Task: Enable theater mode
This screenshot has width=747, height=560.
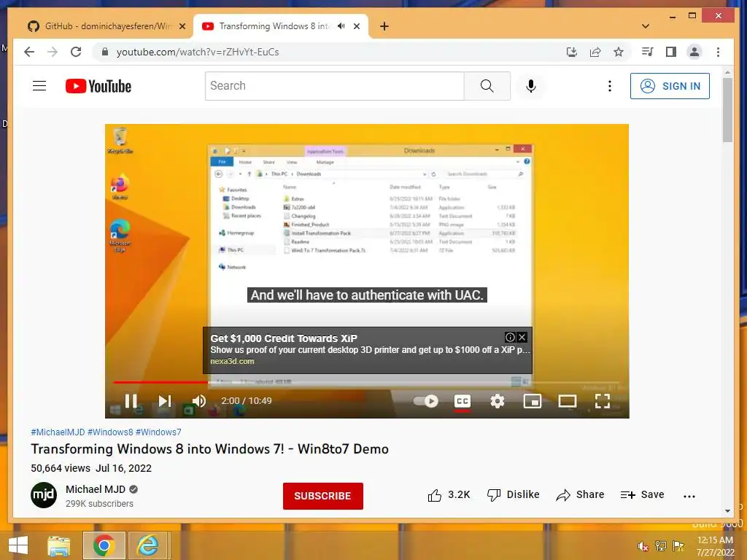Action: (568, 401)
